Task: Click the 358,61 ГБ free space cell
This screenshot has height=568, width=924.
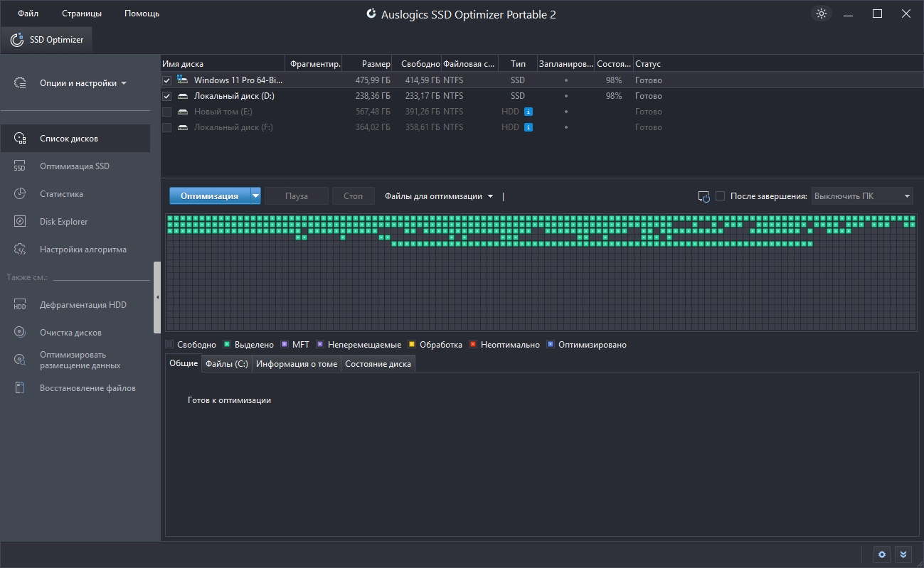Action: [423, 127]
